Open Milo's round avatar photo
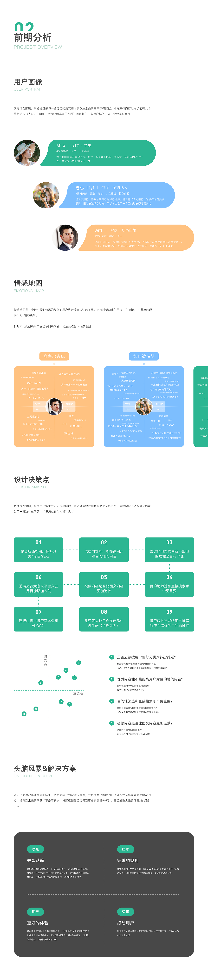The height and width of the screenshot is (980, 208). point(27,153)
